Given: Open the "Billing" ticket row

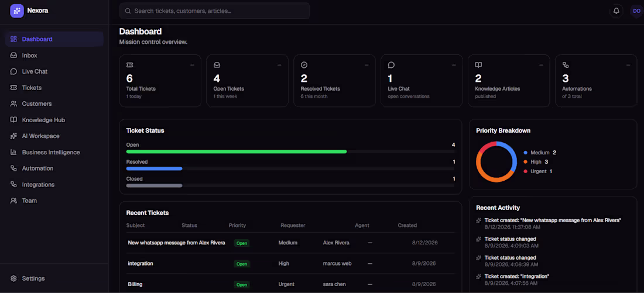Looking at the screenshot, I should (x=290, y=284).
